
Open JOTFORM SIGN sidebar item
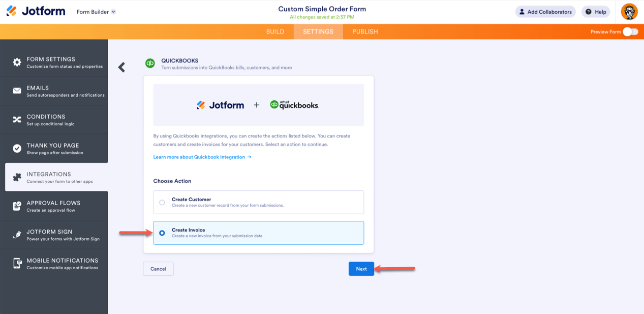coord(54,235)
